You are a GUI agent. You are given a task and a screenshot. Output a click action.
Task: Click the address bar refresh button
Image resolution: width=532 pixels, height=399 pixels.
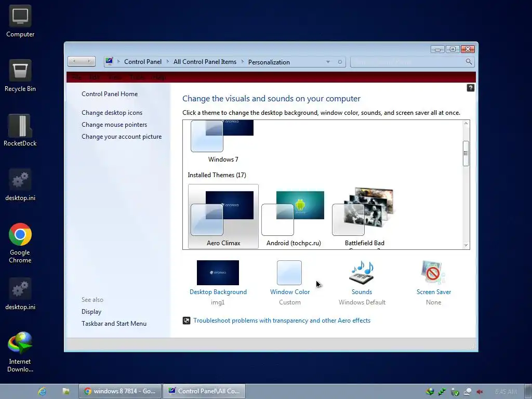[340, 62]
